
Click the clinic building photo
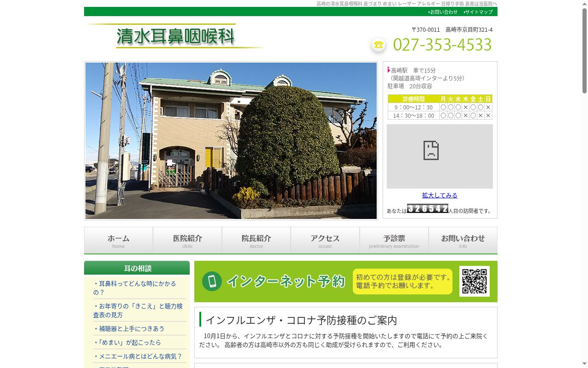231,141
